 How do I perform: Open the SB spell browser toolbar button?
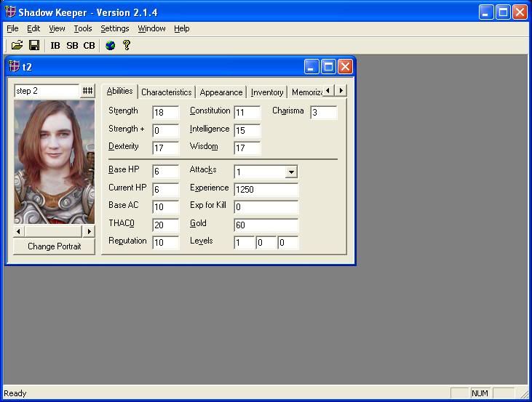(x=72, y=45)
